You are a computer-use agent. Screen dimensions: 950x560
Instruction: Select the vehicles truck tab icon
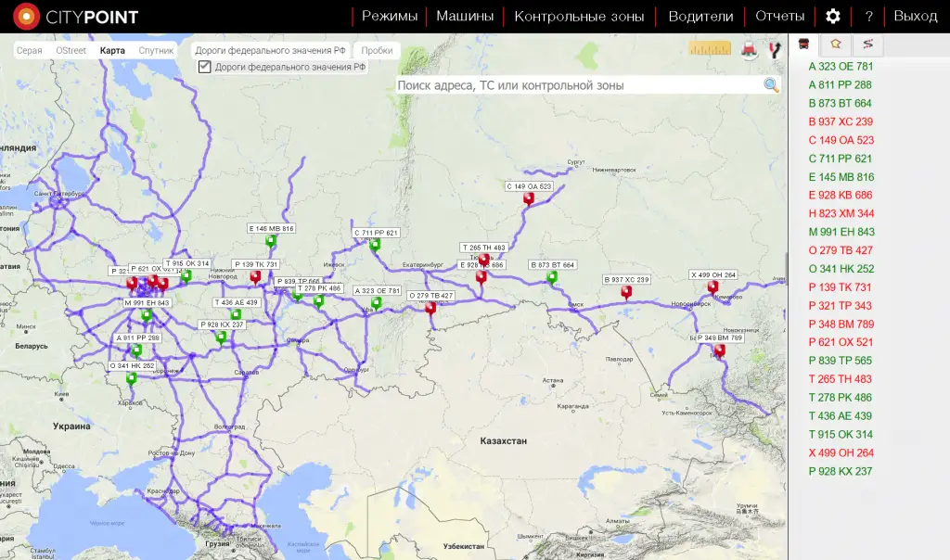803,44
